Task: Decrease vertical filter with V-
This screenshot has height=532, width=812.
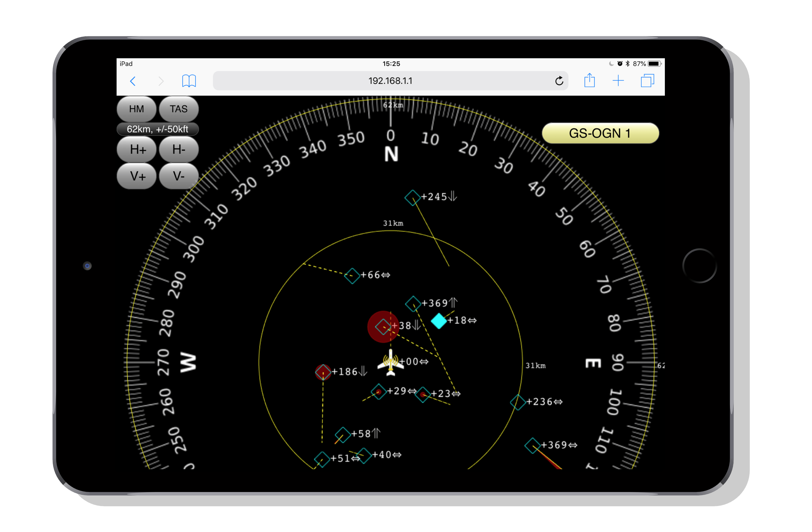Action: (178, 176)
